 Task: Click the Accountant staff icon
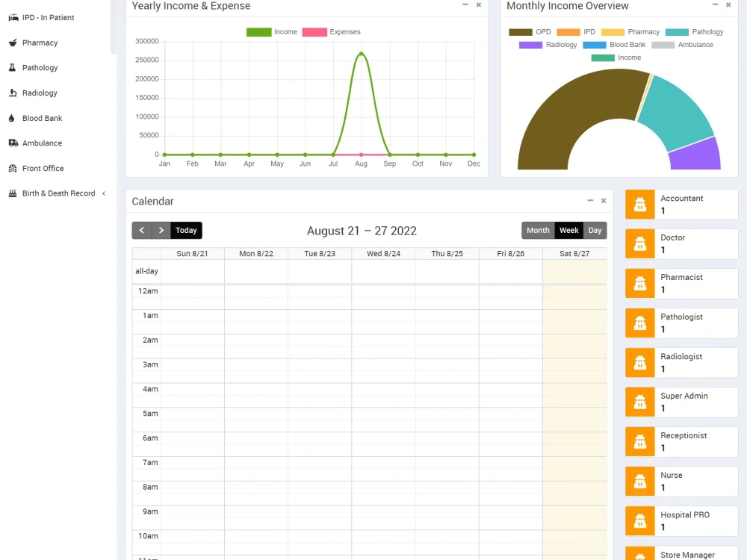point(640,205)
